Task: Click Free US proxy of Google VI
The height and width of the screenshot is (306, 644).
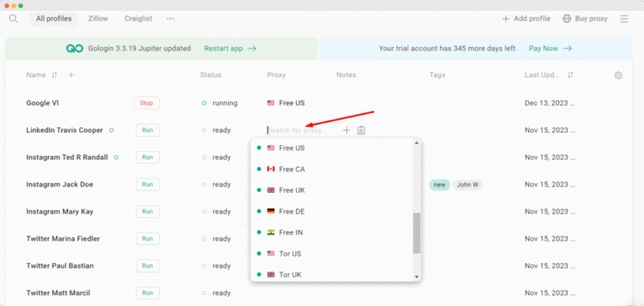Action: pyautogui.click(x=286, y=103)
